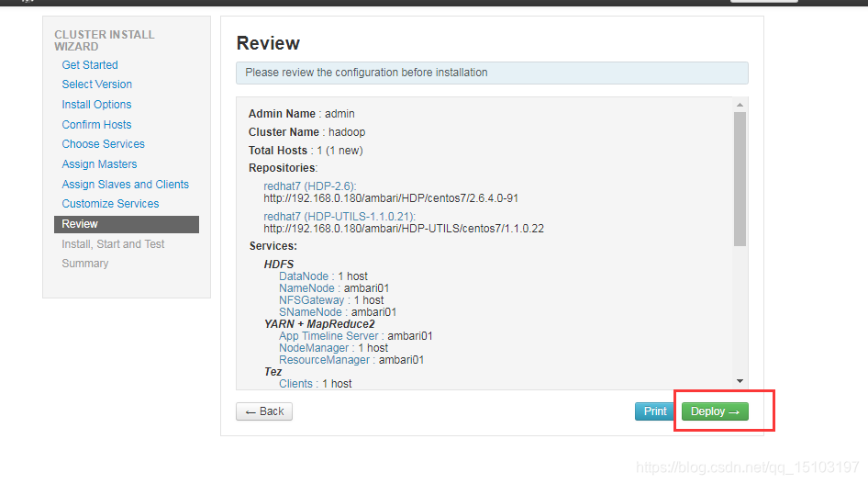Click the Clients entry under Tez
The height and width of the screenshot is (484, 868).
coord(315,384)
